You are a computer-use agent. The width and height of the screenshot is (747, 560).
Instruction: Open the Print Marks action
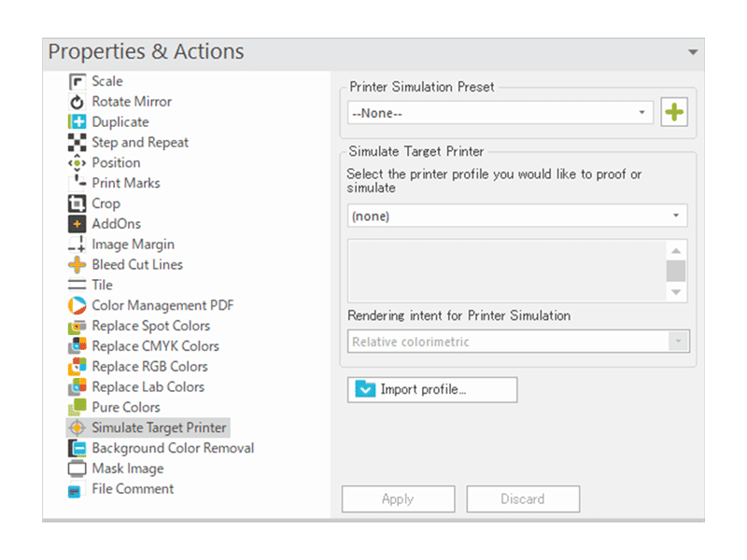pyautogui.click(x=125, y=184)
